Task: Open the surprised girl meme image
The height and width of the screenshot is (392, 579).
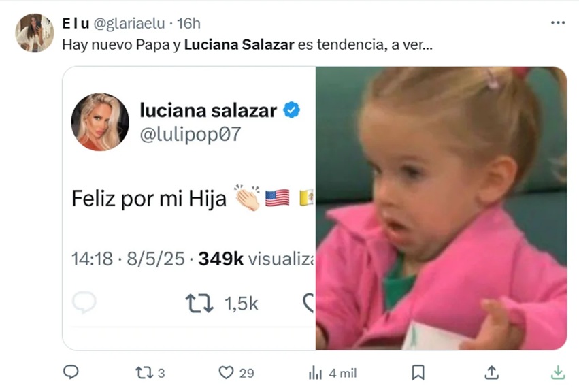Action: point(441,208)
